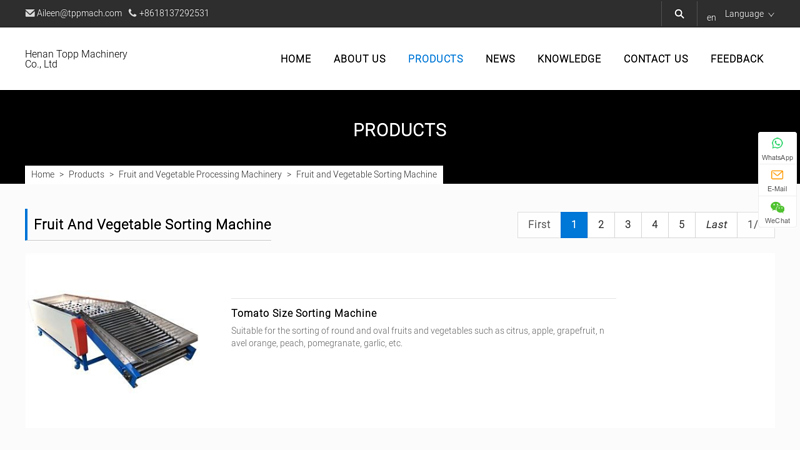This screenshot has width=800, height=450.
Task: Open page 5 of results
Action: pos(682,224)
